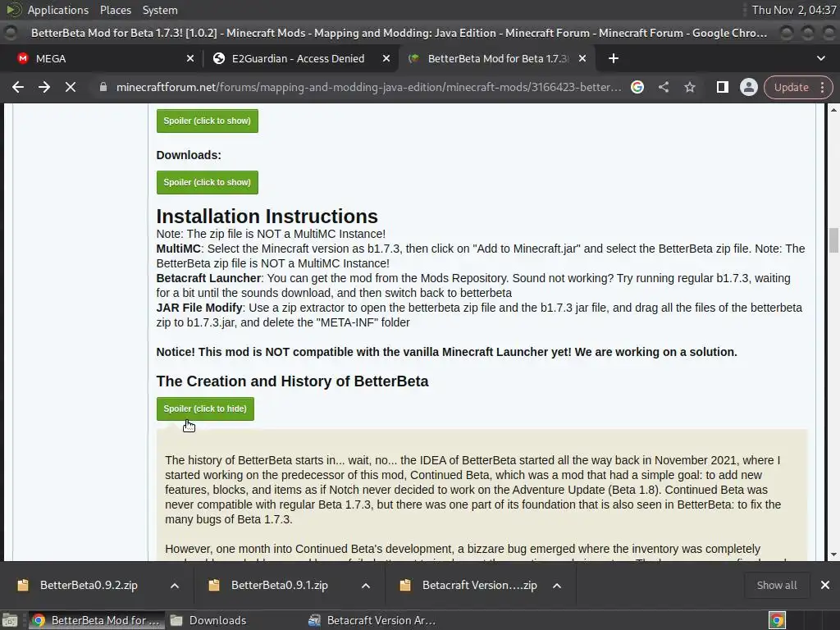This screenshot has height=630, width=840.
Task: Go forward using the forward arrow
Action: pyautogui.click(x=44, y=87)
